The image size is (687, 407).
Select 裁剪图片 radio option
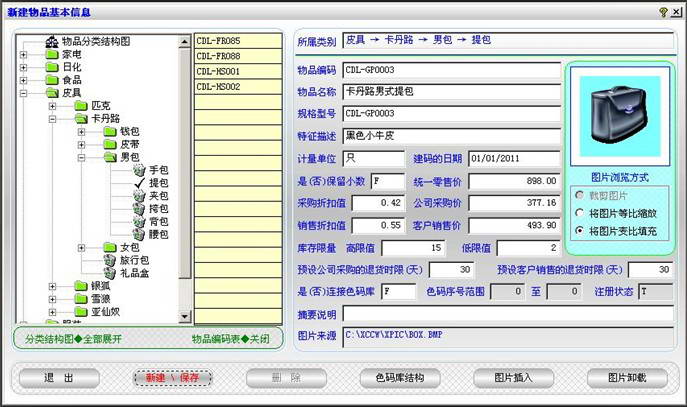[580, 195]
